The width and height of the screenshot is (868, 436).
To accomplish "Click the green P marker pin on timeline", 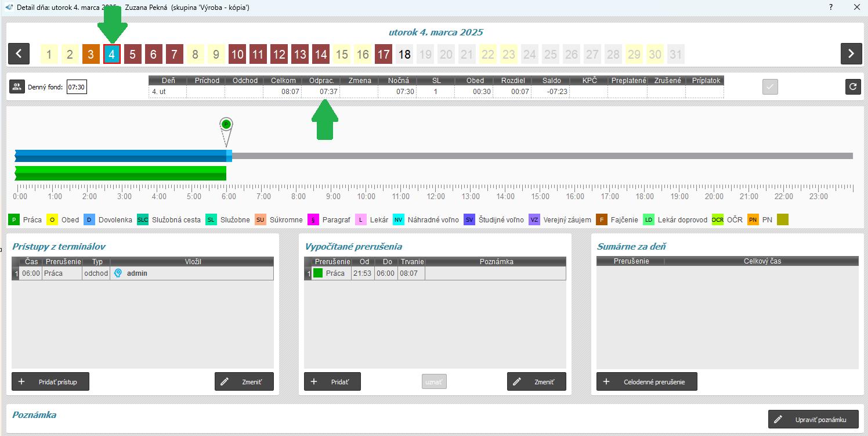I will (226, 124).
